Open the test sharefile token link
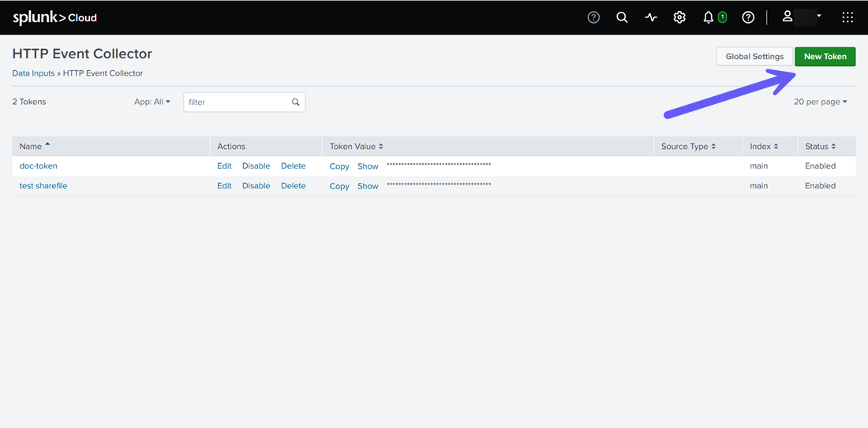This screenshot has height=428, width=868. pos(43,186)
